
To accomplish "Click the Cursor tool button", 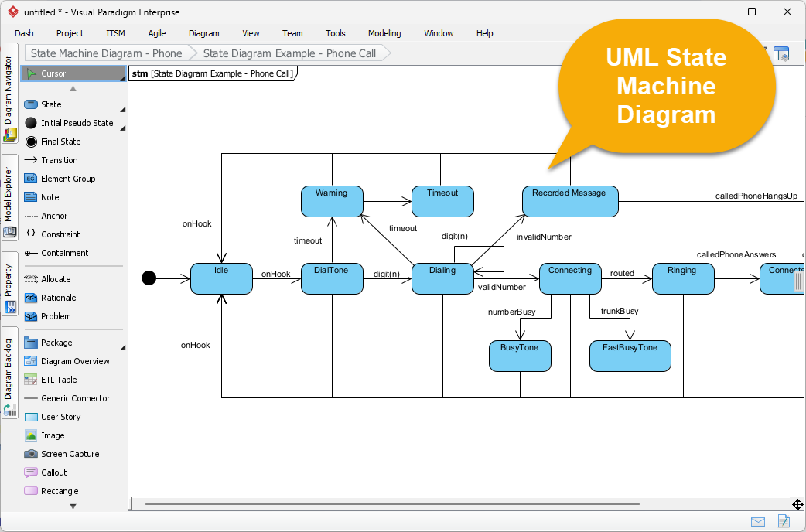I will (73, 73).
